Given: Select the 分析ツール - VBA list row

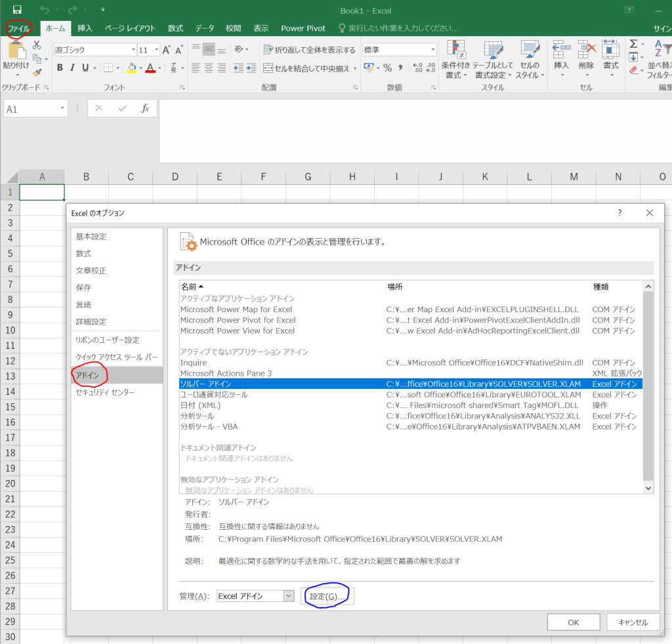Looking at the screenshot, I should tap(411, 426).
